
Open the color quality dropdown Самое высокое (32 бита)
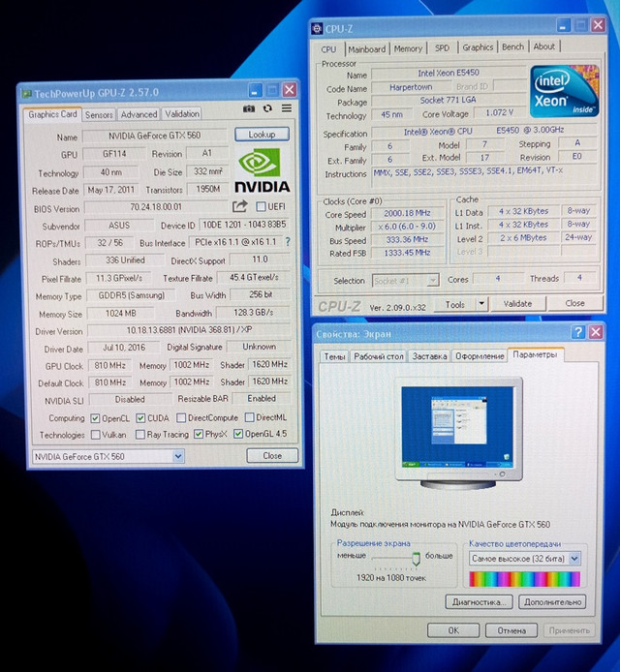pos(525,559)
